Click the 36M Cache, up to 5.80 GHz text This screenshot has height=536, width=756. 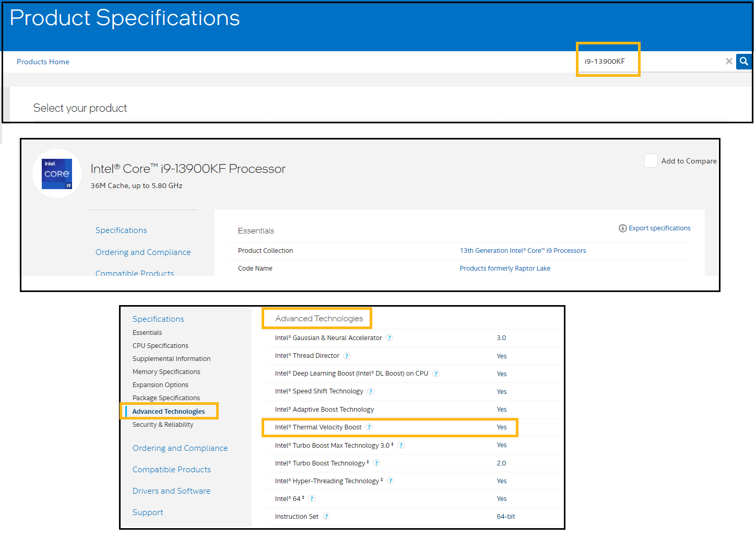coord(137,185)
